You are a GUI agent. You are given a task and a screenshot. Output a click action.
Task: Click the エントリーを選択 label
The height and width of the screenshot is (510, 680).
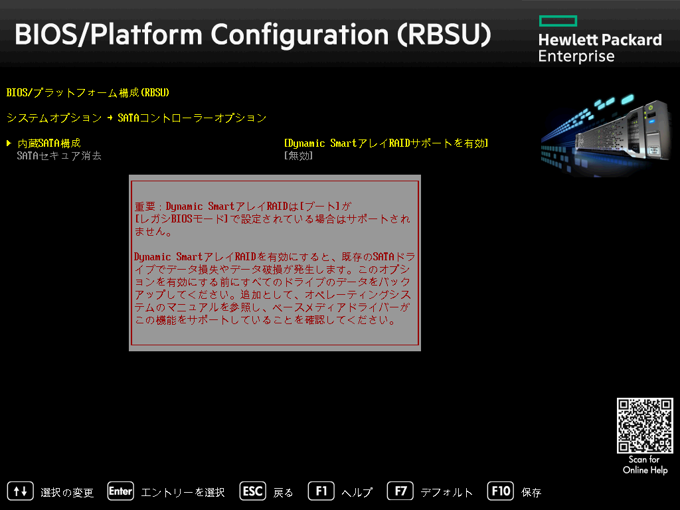pos(183,493)
